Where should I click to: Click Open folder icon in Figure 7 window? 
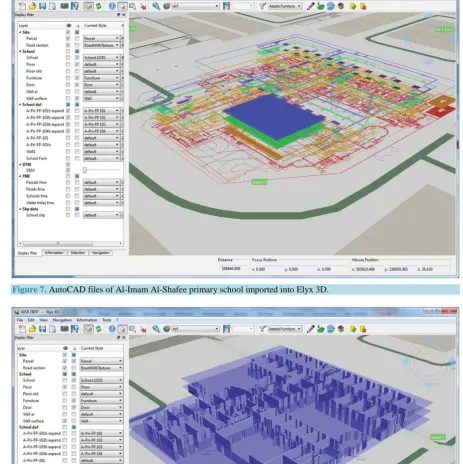pyautogui.click(x=32, y=6)
